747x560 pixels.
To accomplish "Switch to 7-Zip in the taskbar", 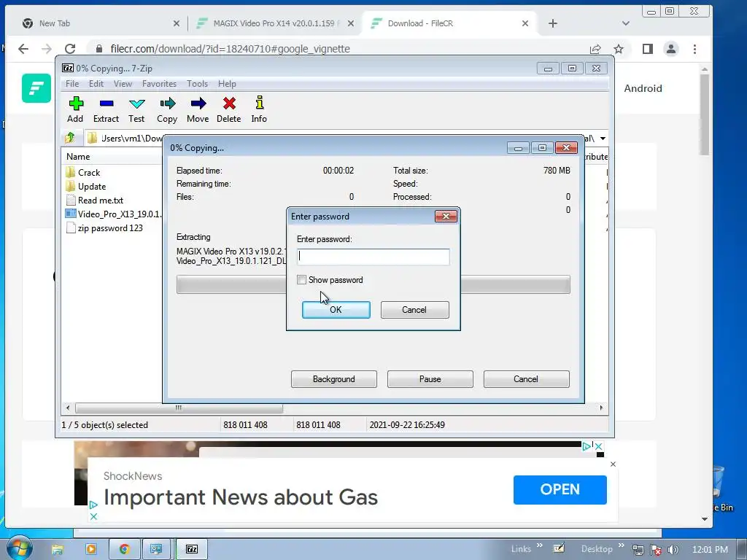I will pos(192,549).
